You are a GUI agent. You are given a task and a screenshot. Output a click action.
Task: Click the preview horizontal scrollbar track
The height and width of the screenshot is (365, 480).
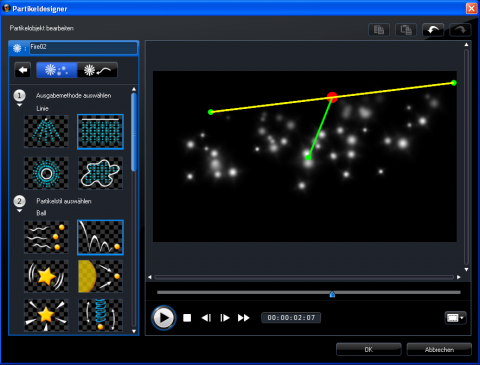point(304,277)
